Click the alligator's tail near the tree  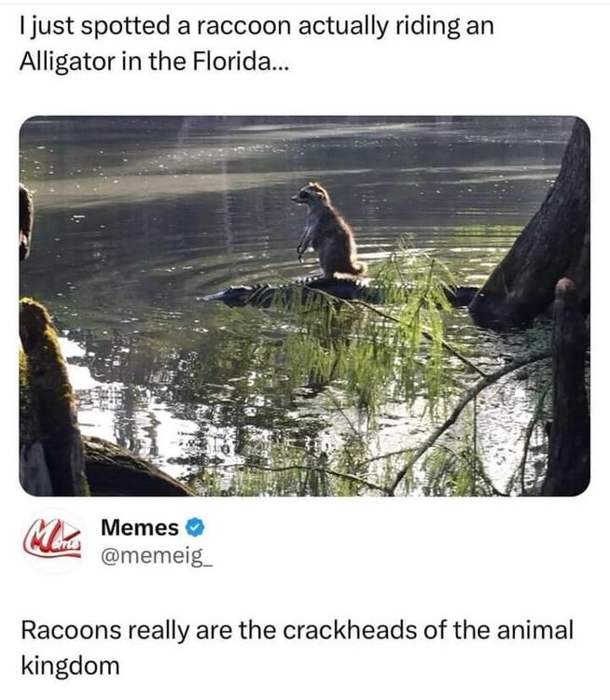pos(462,296)
